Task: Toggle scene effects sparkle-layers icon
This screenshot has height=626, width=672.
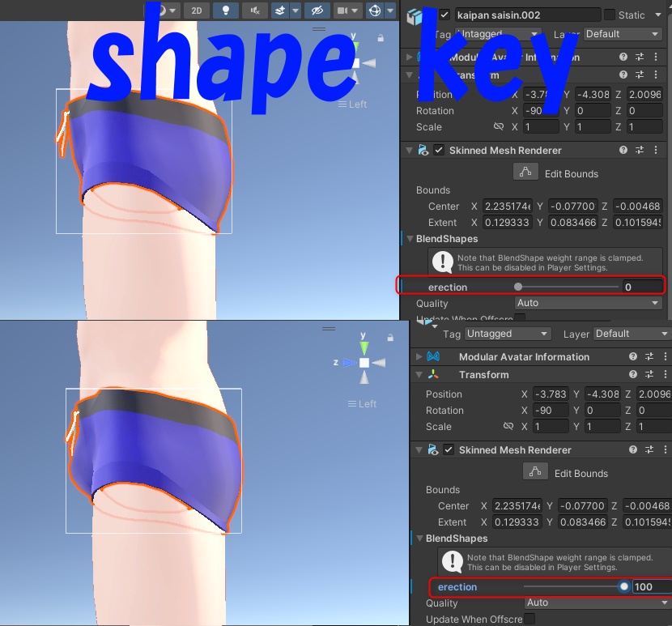Action: pos(280,11)
